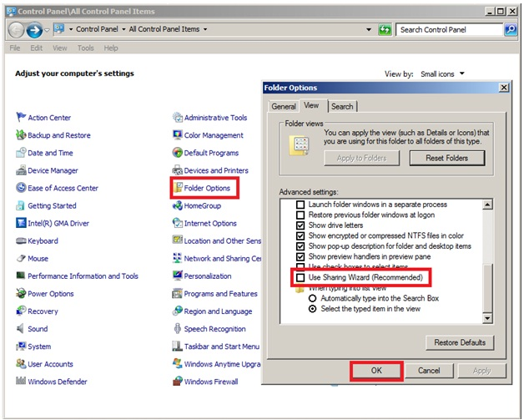Uncheck Show pop-up description for folder items
Screen dimensions: 524x420
[300, 246]
